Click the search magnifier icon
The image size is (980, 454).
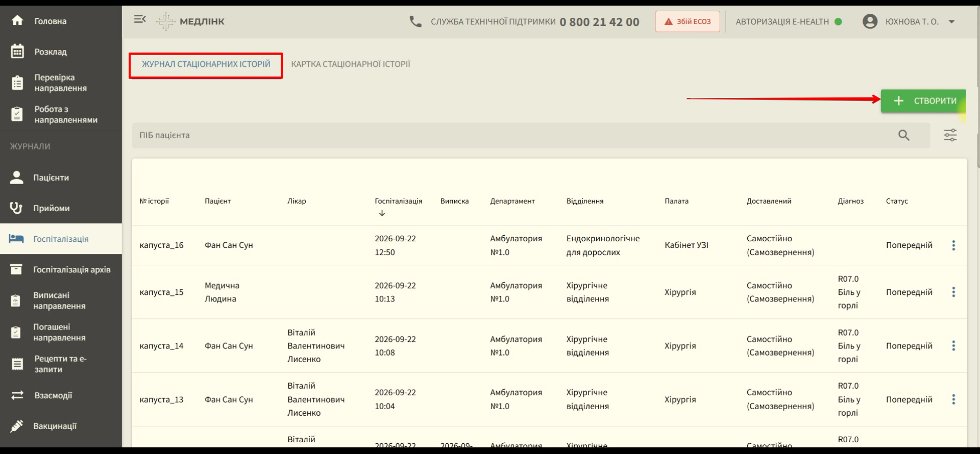(904, 135)
